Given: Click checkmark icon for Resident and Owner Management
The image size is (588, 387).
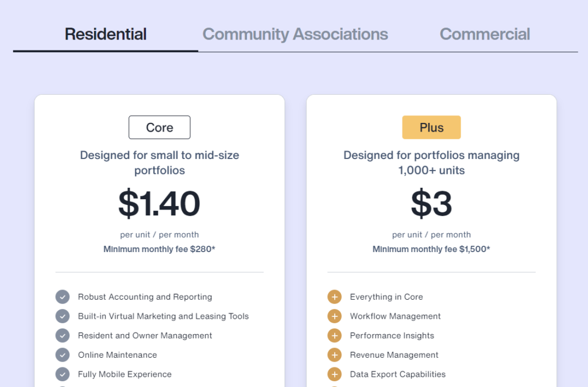Looking at the screenshot, I should point(63,335).
